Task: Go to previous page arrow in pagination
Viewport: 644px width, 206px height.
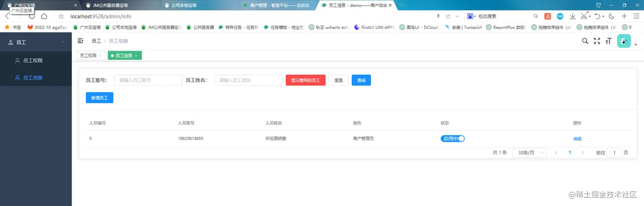Action: point(556,152)
